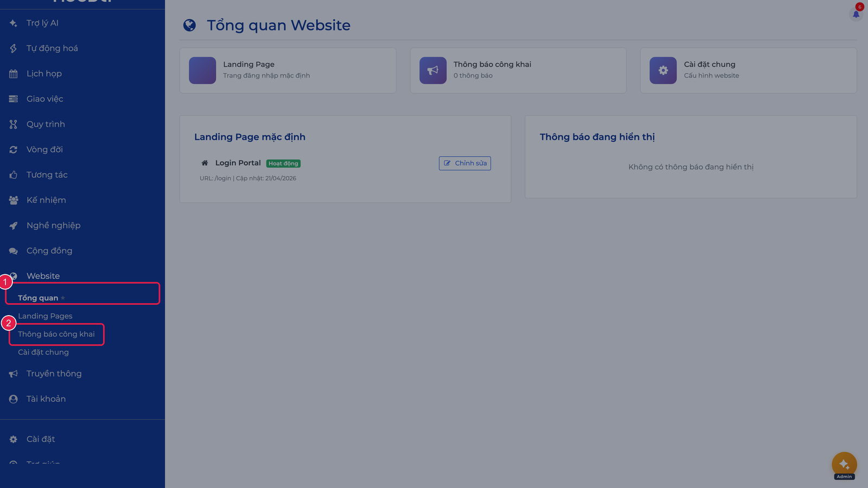Click the Chỉnh sửa button
Viewport: 868px width, 488px height.
point(465,163)
